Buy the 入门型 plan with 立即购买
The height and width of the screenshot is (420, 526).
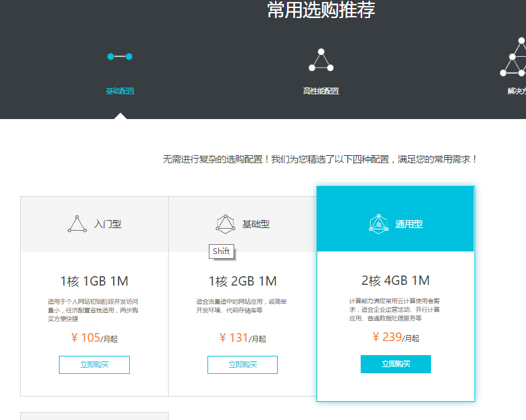(94, 364)
